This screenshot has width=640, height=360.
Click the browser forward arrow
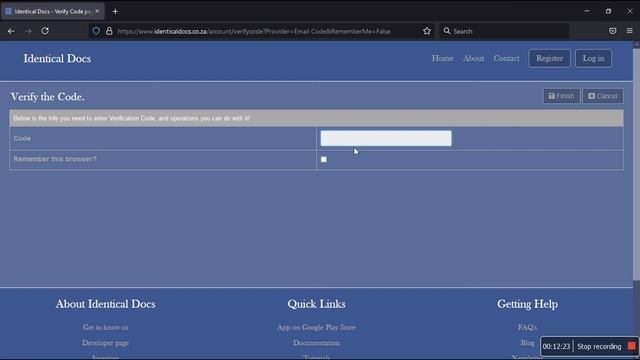tap(28, 31)
